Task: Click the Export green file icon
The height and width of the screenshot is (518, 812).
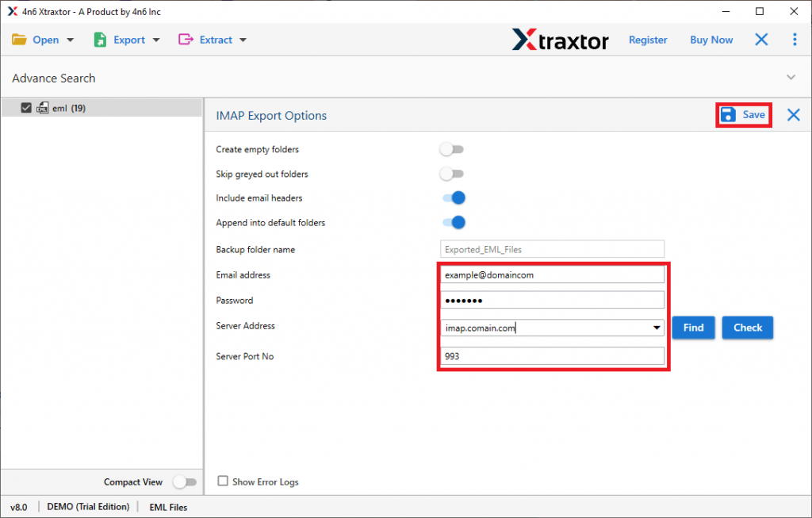Action: pos(101,40)
